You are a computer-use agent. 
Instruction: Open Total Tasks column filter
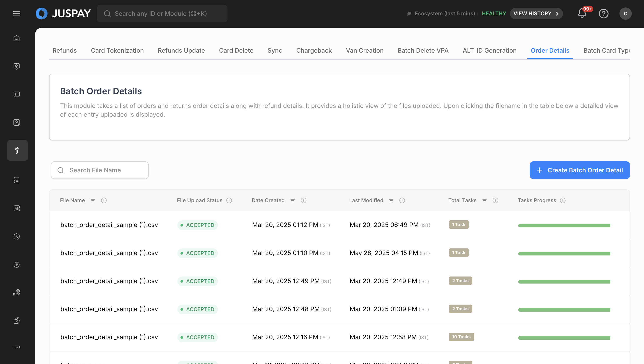point(484,200)
